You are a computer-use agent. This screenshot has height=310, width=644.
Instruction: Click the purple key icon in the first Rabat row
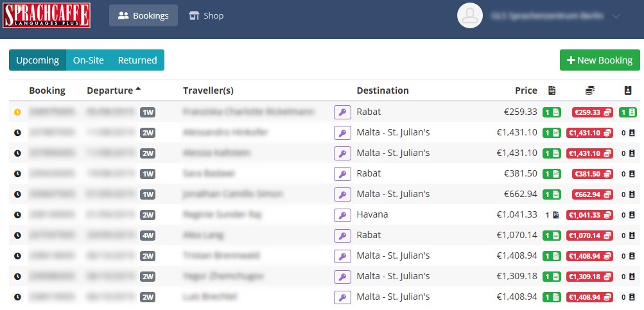(x=342, y=112)
